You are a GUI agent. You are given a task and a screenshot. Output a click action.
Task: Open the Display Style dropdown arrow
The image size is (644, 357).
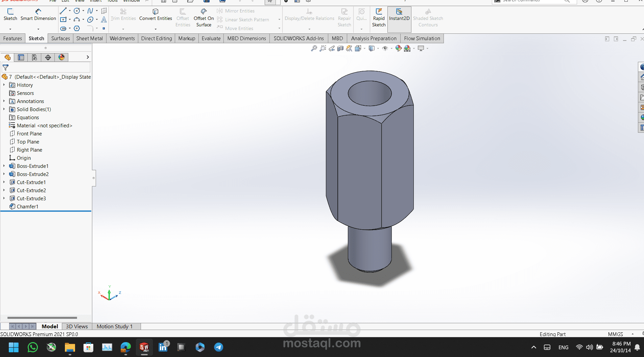pyautogui.click(x=378, y=49)
